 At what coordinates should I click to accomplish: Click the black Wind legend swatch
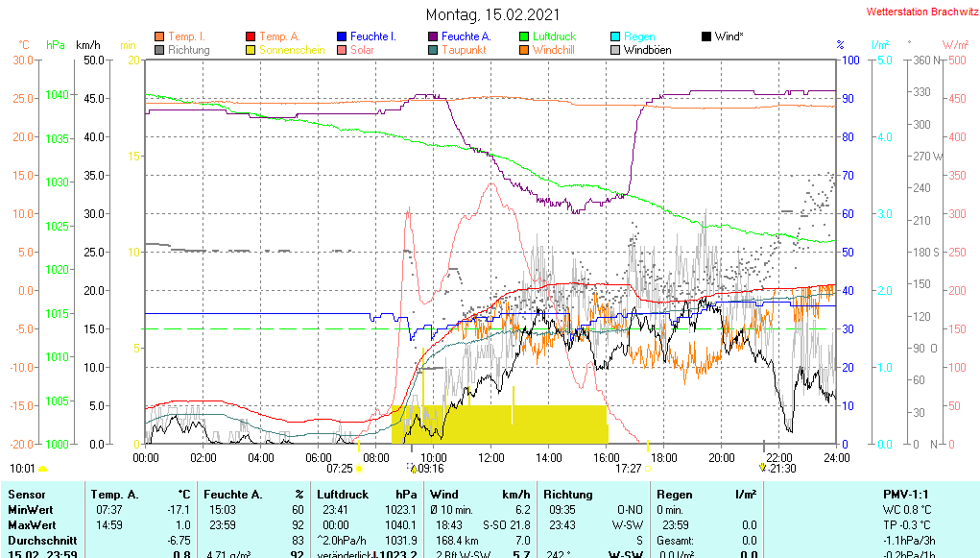tap(706, 36)
